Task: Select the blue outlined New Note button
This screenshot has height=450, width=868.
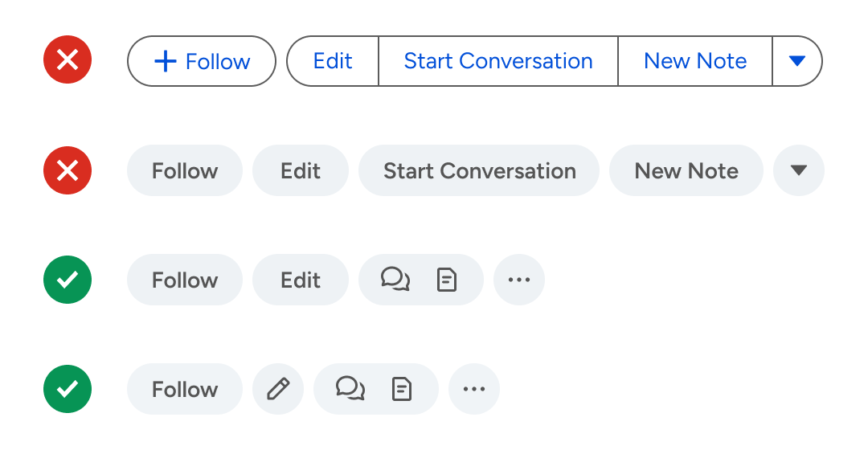Action: (x=695, y=61)
